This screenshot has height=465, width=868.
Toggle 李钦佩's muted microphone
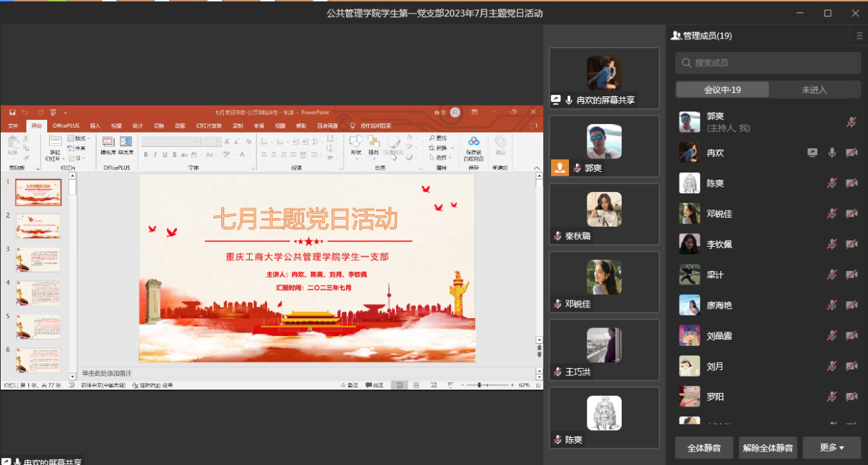(832, 245)
